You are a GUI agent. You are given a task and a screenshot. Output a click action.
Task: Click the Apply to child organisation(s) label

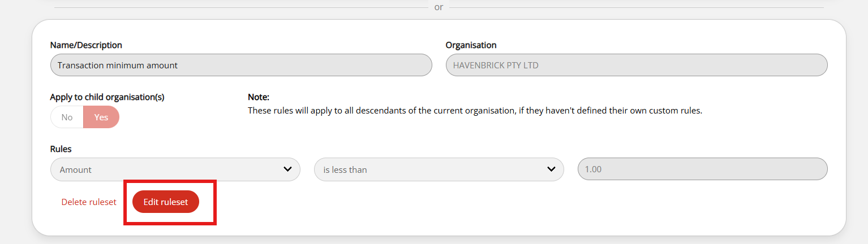pyautogui.click(x=107, y=97)
